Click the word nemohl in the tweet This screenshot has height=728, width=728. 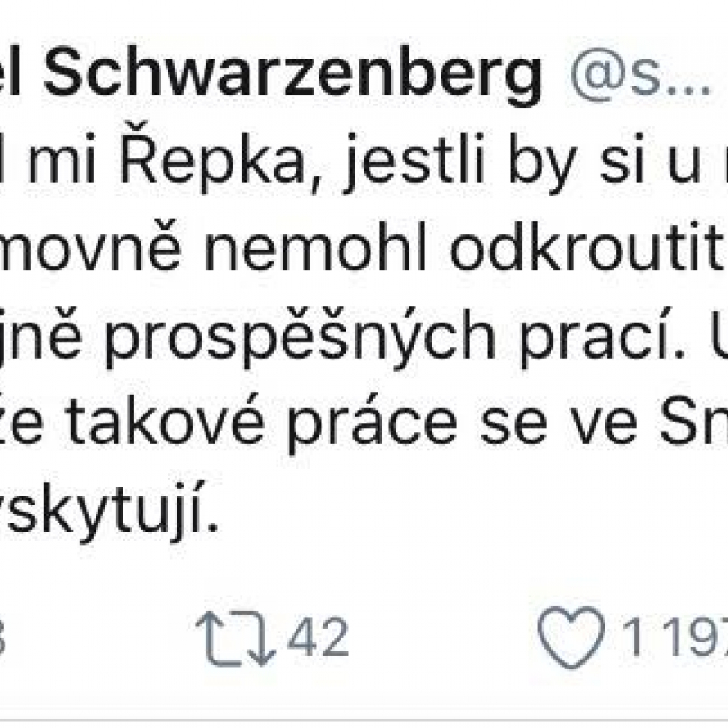[x=314, y=250]
